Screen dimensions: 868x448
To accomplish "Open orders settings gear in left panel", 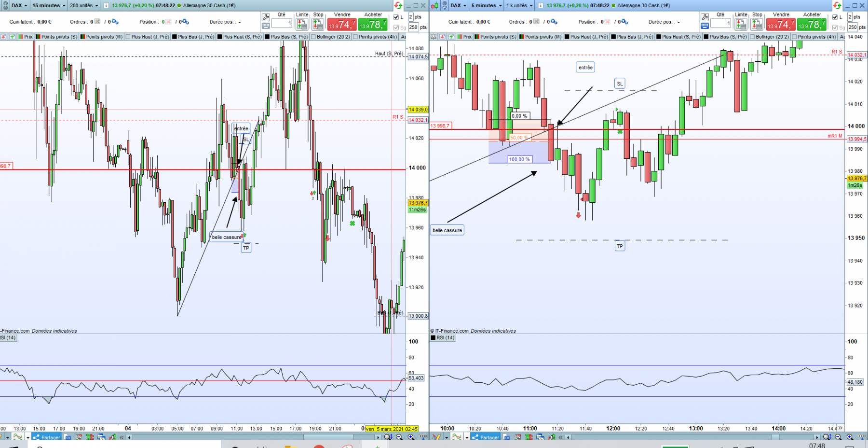I will [115, 22].
